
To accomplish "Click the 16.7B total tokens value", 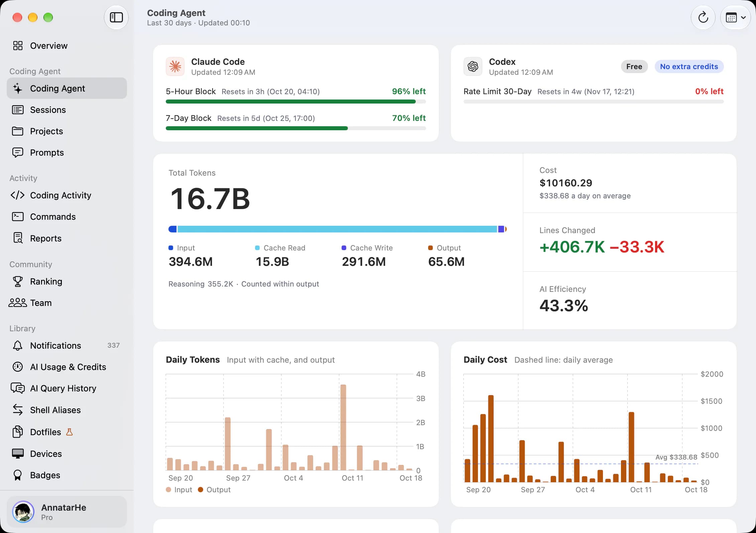I will coord(210,199).
